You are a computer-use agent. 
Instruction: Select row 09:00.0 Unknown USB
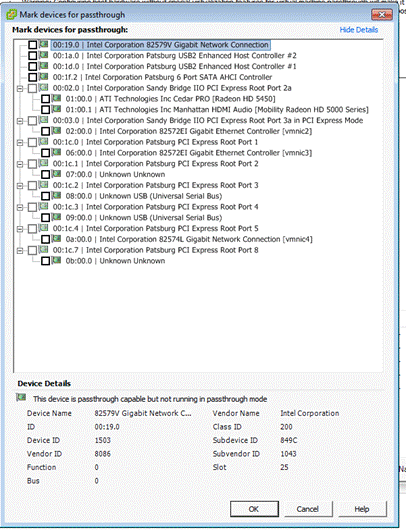pyautogui.click(x=144, y=218)
